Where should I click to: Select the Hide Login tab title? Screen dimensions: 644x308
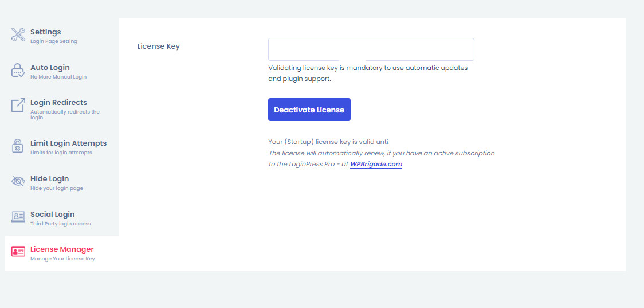49,179
